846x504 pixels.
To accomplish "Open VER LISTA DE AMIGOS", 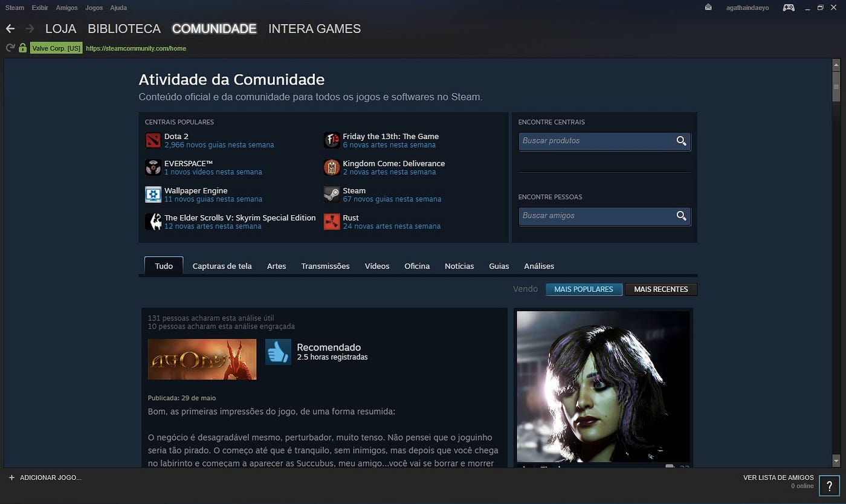I will click(778, 477).
